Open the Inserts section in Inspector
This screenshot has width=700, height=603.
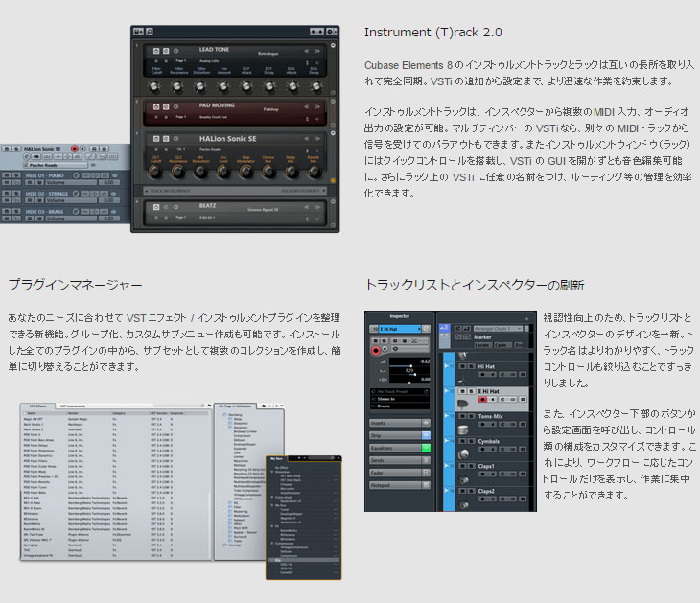400,423
